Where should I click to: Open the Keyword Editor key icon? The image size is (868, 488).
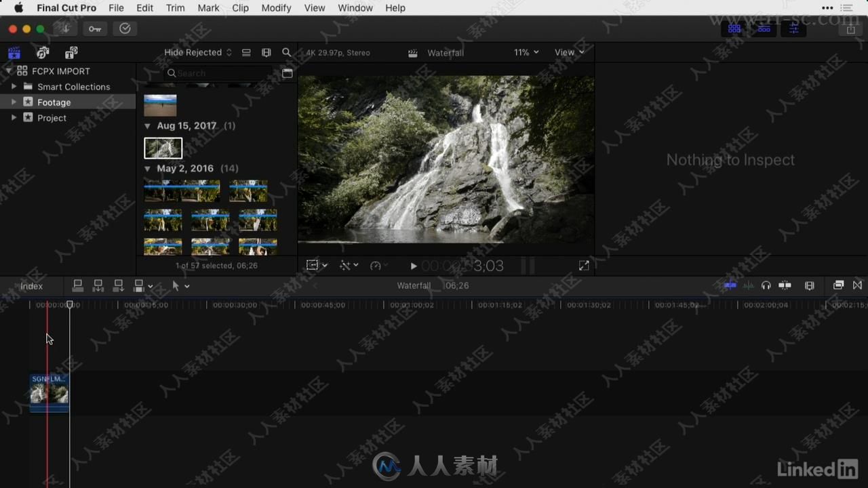[x=95, y=28]
